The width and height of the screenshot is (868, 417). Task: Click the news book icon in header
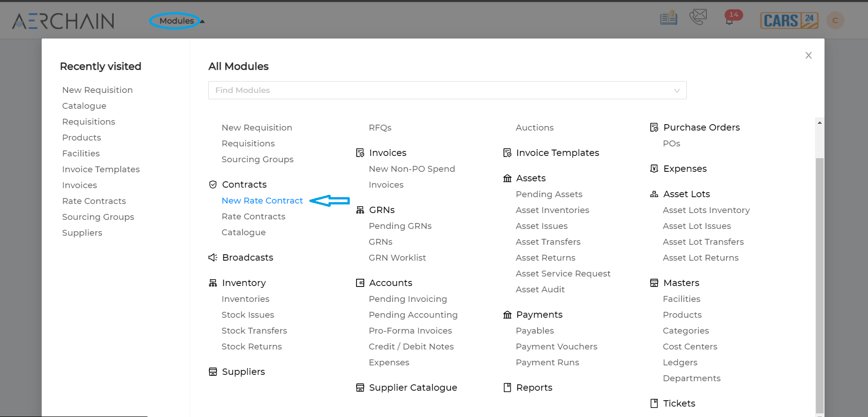668,18
